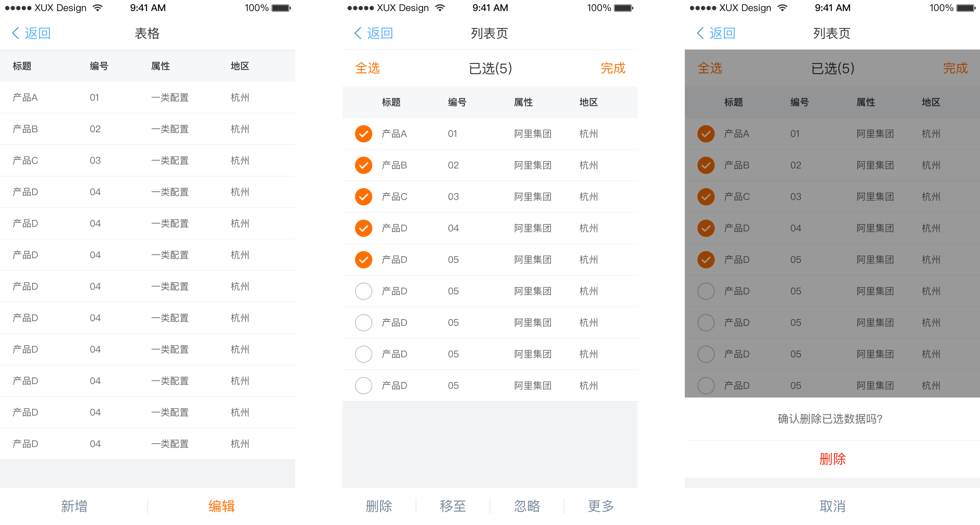980x525 pixels.
Task: Select 列表页 tab title
Action: (x=490, y=33)
